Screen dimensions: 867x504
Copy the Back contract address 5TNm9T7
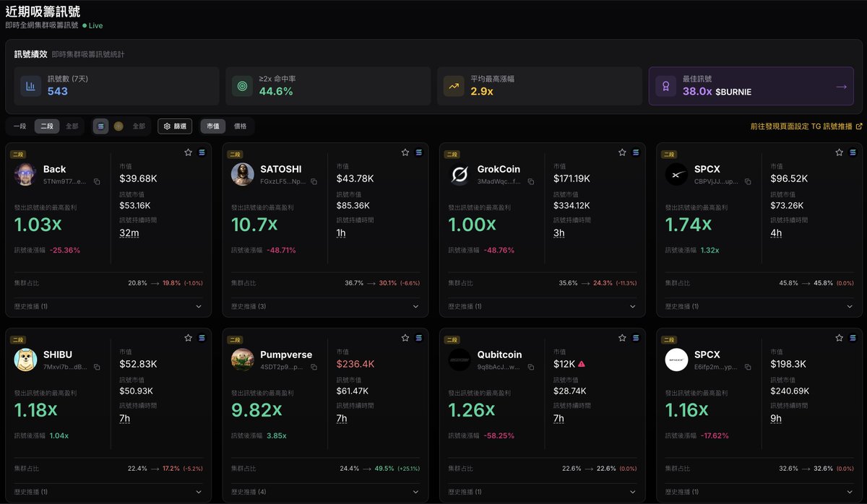(x=97, y=182)
